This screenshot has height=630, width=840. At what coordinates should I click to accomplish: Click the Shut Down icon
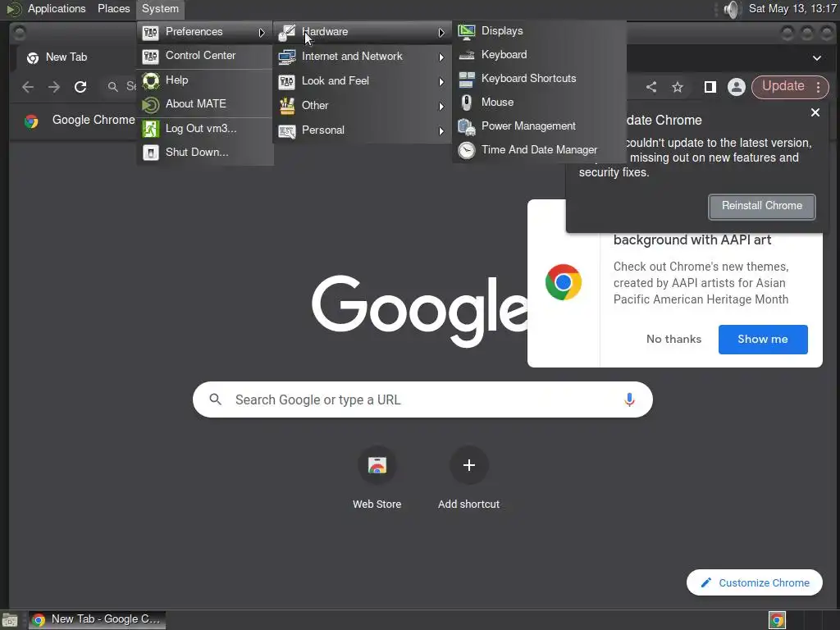pos(151,153)
